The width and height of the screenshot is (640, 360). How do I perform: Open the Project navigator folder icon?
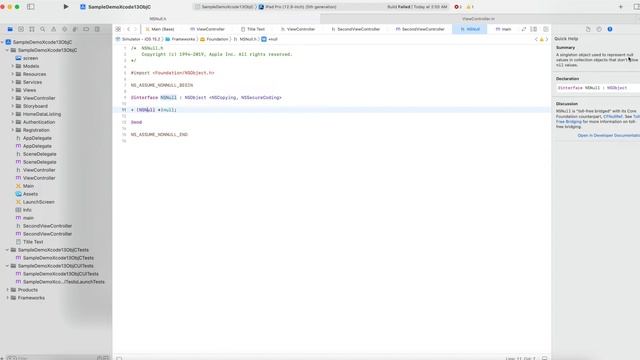point(10,29)
